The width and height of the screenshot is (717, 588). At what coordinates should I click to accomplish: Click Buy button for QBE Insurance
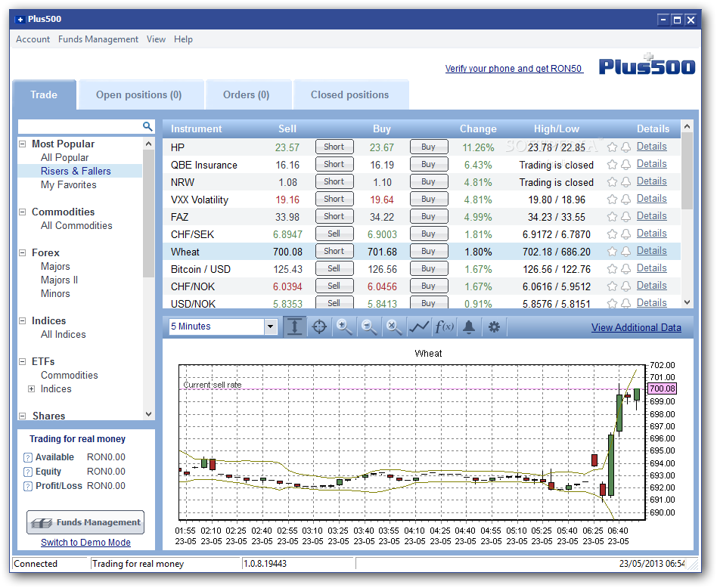[429, 164]
